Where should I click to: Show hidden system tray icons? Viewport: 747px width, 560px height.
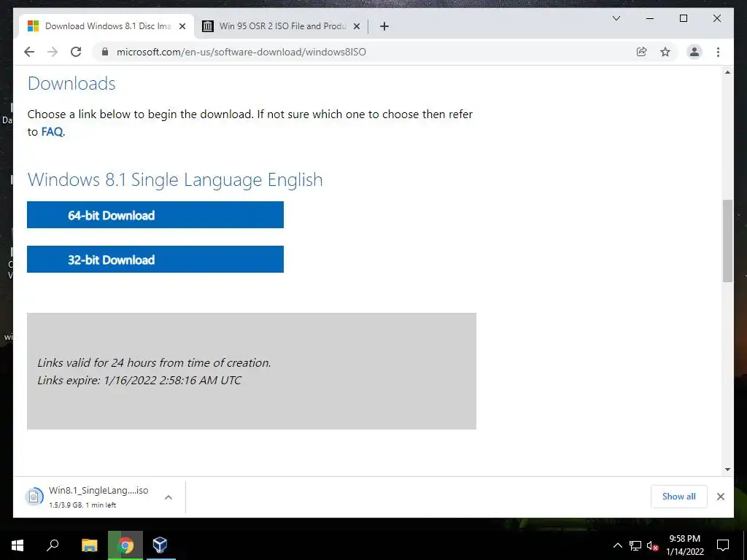[617, 545]
